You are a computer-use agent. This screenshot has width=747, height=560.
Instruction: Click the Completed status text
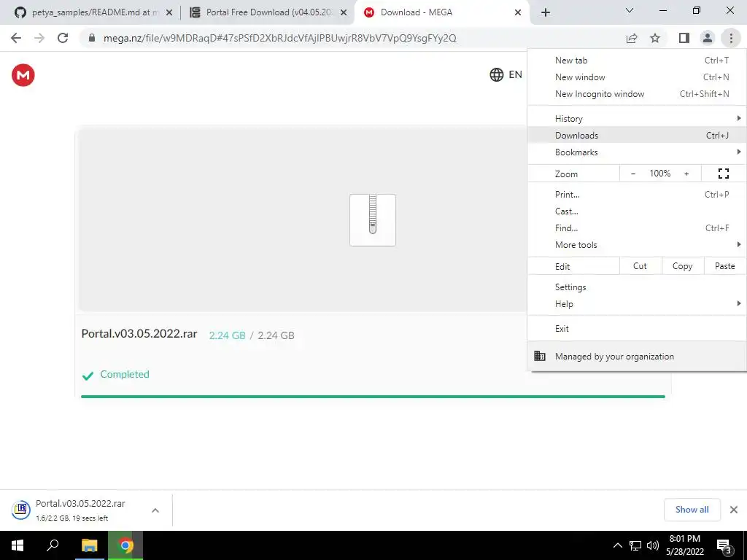pos(125,374)
